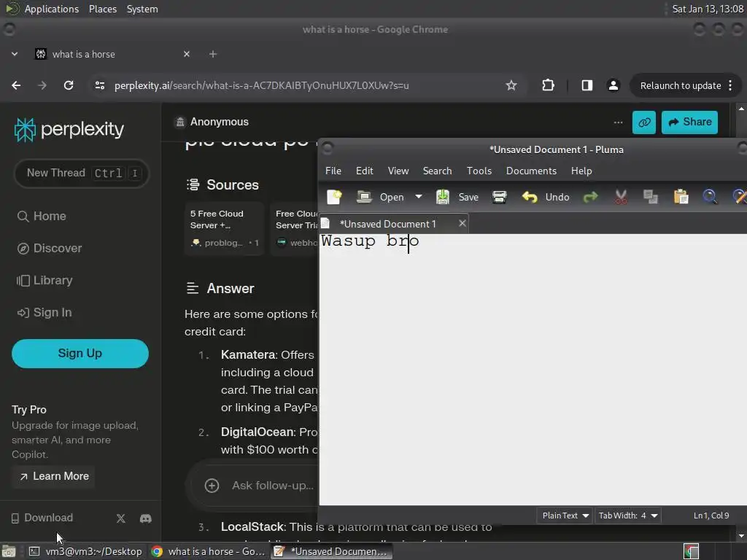Save the document with the Save button

457,197
